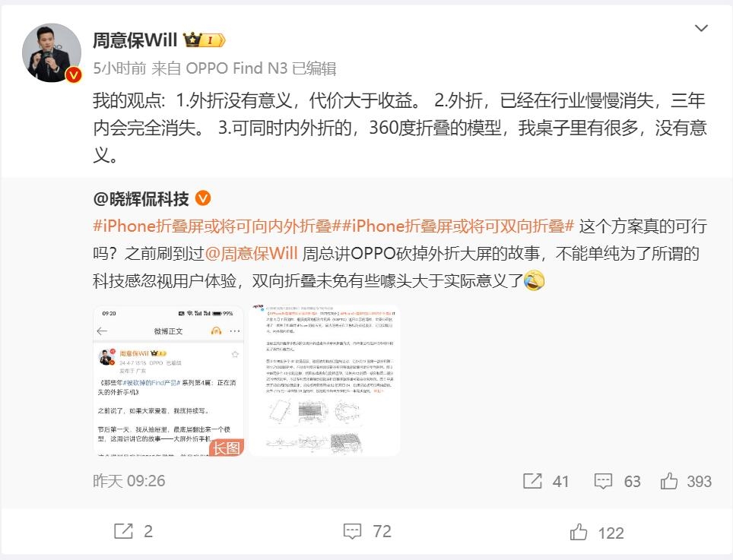Screen dimensions: 733x560
Task: Click 周意保Will's profile avatar
Action: (x=52, y=52)
